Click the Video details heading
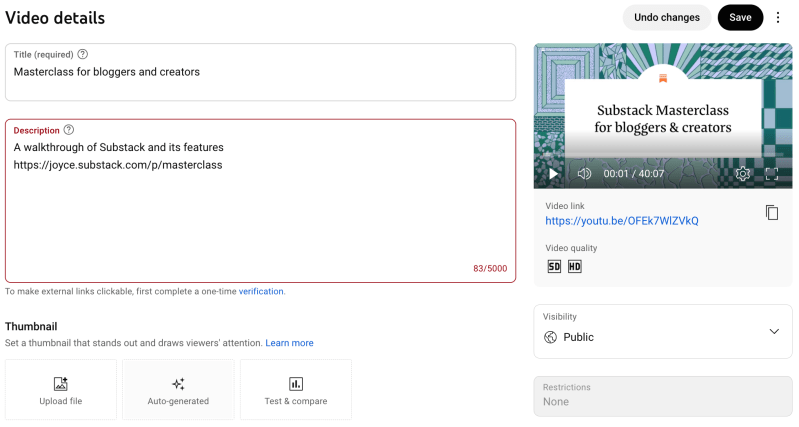The height and width of the screenshot is (427, 799). (55, 18)
